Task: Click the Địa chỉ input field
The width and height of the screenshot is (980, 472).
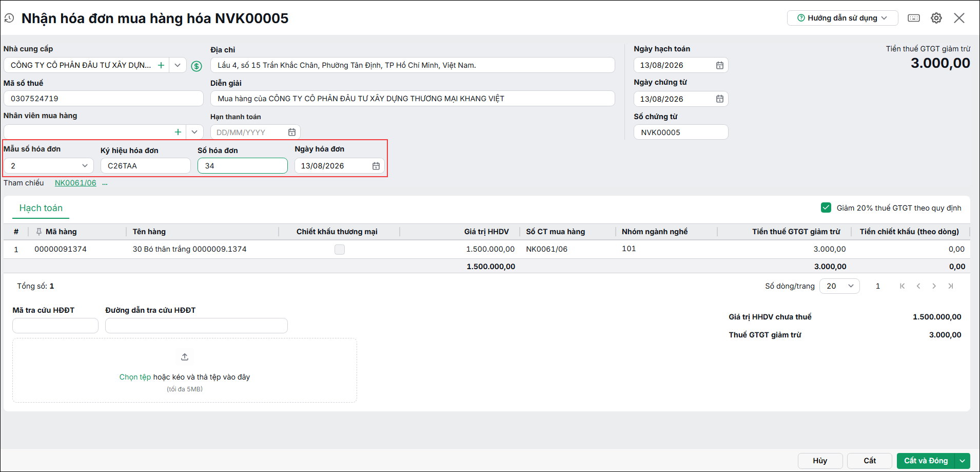Action: click(x=413, y=65)
